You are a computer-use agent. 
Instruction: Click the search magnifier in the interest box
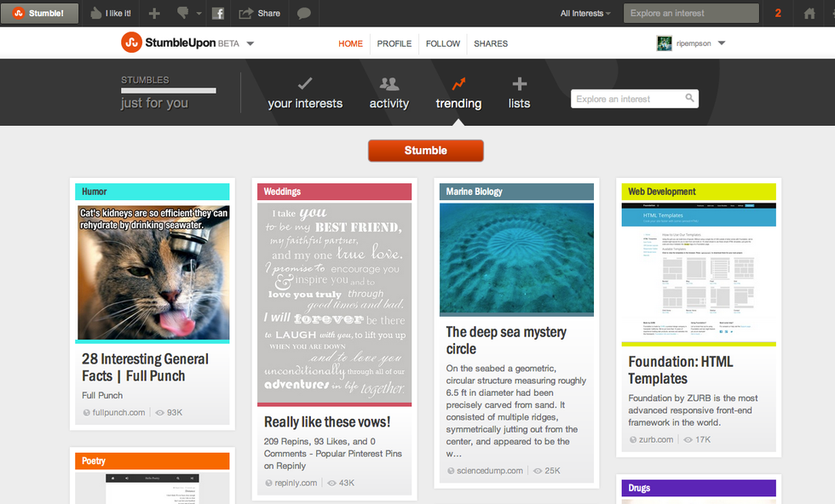(x=689, y=99)
